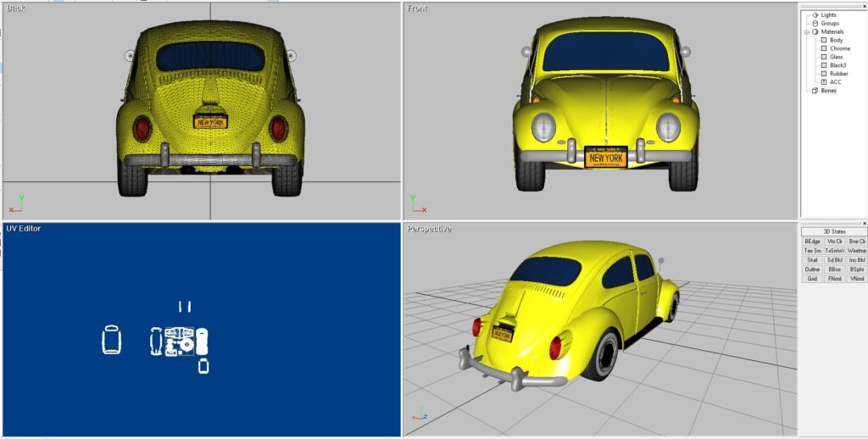Click the ACC textured material icon
Screen dimensions: 868x439
click(x=823, y=82)
